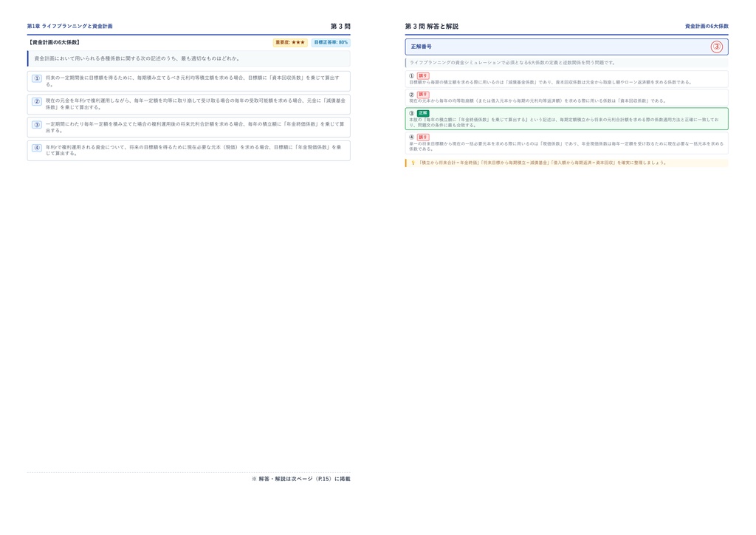Click the 正解番号 label
Image resolution: width=756 pixels, height=535 pixels.
click(x=422, y=47)
